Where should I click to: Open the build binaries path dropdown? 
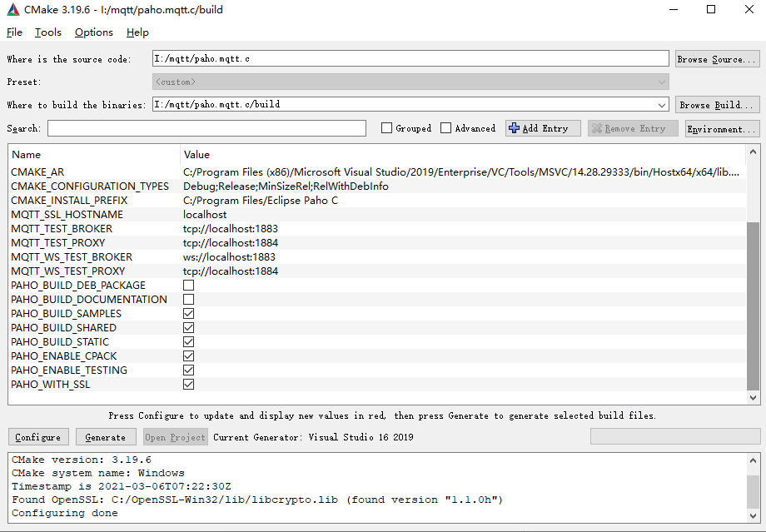[x=661, y=105]
